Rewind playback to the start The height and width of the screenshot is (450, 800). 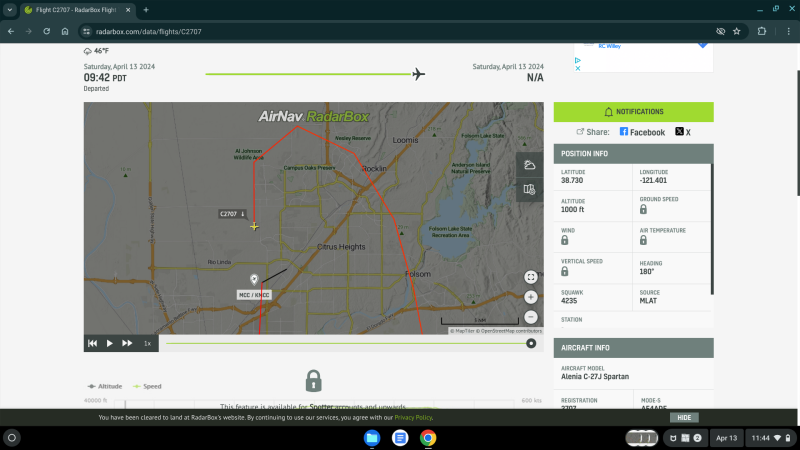point(92,343)
